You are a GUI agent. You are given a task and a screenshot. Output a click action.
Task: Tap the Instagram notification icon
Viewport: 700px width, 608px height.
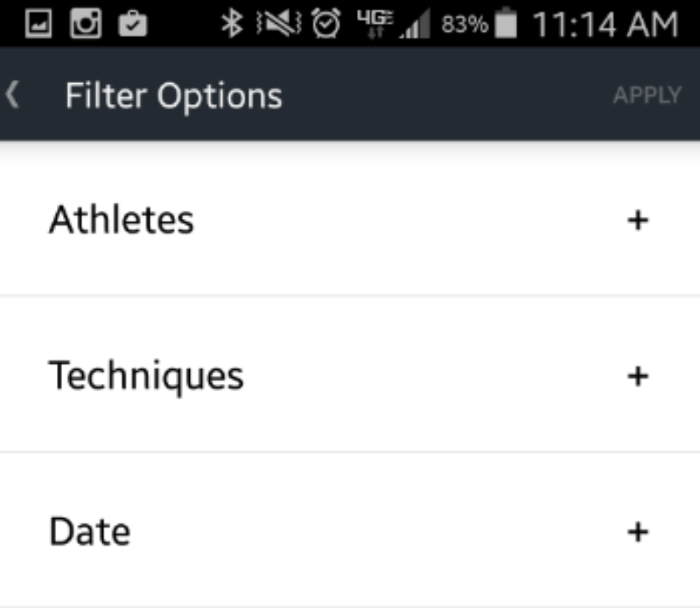[86, 24]
